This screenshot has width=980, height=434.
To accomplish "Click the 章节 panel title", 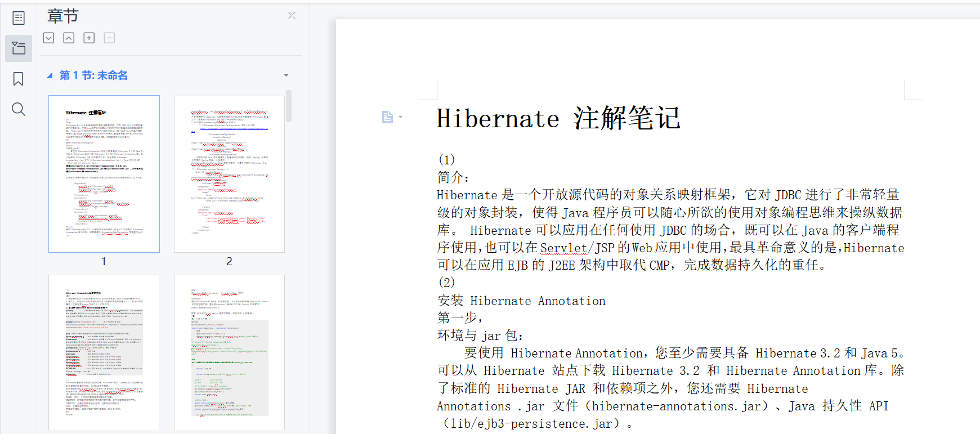I will coord(63,16).
